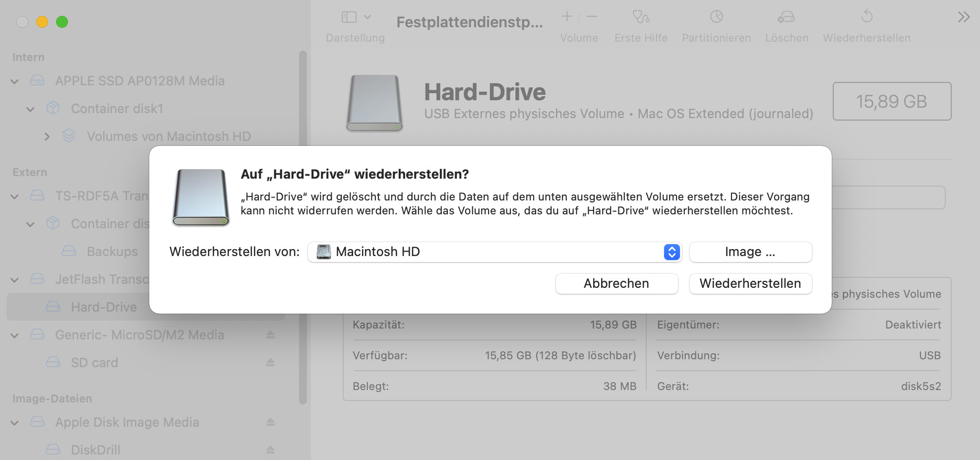Add a volume with the plus icon
The width and height of the screenshot is (980, 460).
click(567, 16)
